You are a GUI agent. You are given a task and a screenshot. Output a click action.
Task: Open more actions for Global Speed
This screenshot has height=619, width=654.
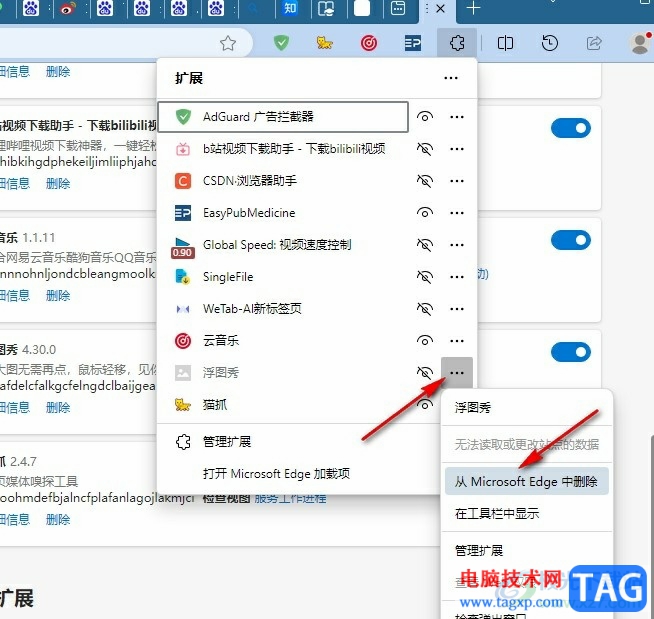pyautogui.click(x=457, y=245)
